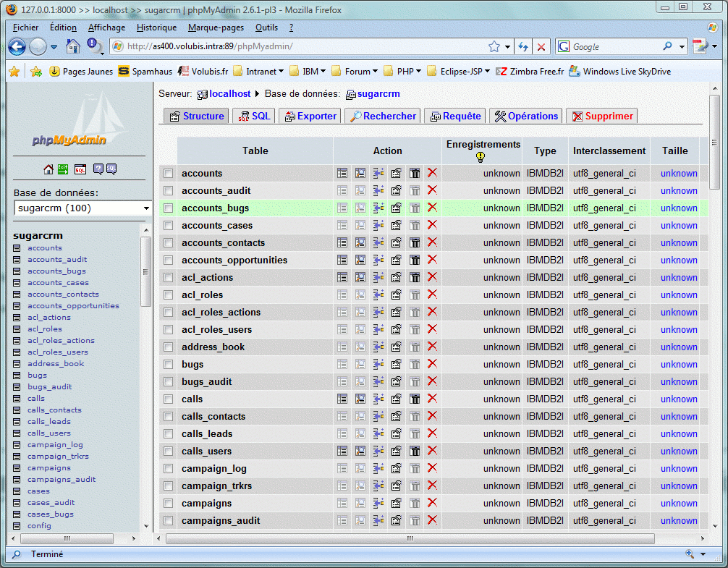
Task: Open the back/forward history dropdown arrow
Action: coord(54,47)
